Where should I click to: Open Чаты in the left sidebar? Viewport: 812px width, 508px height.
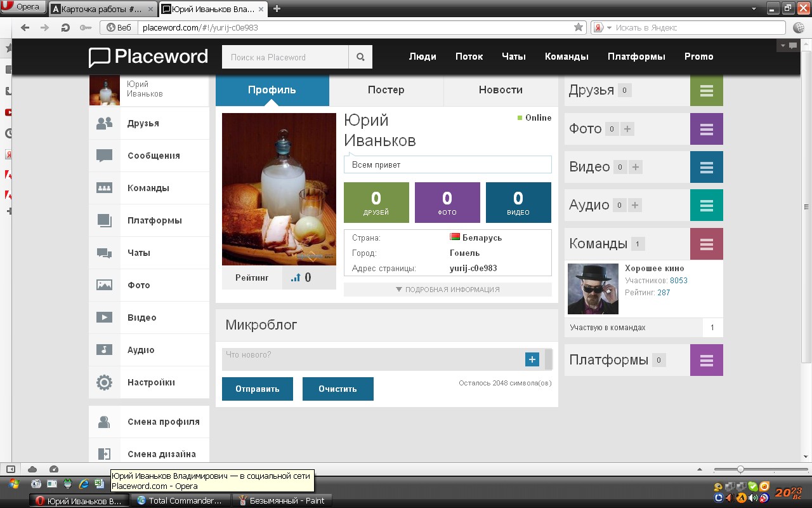[149, 253]
